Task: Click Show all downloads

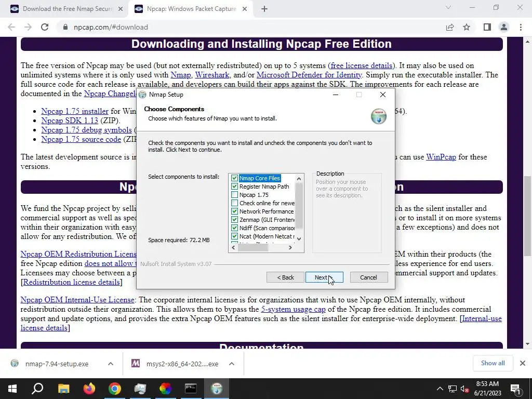Action: (x=493, y=363)
